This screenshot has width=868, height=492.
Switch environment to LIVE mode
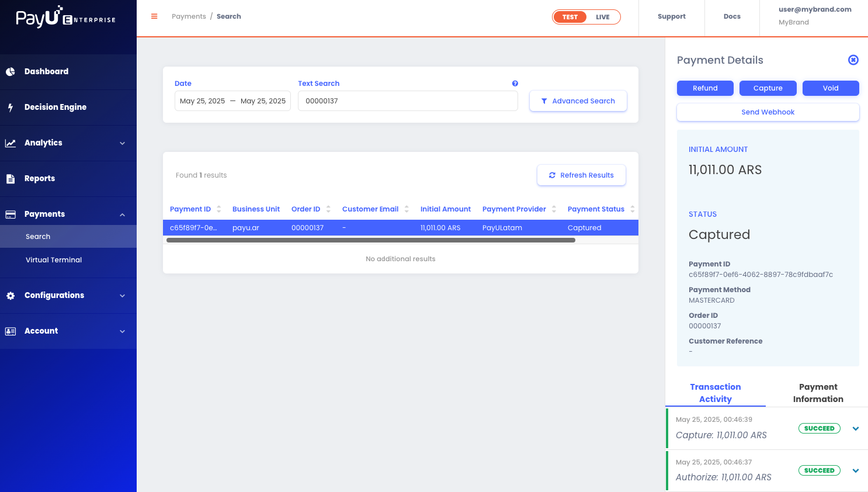[602, 17]
